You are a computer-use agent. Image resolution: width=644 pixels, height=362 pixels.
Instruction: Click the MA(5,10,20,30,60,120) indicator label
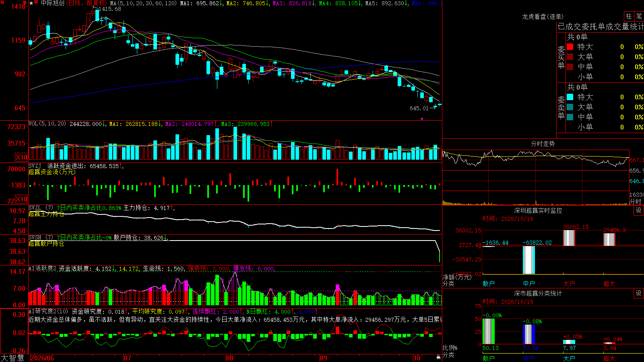pyautogui.click(x=143, y=3)
